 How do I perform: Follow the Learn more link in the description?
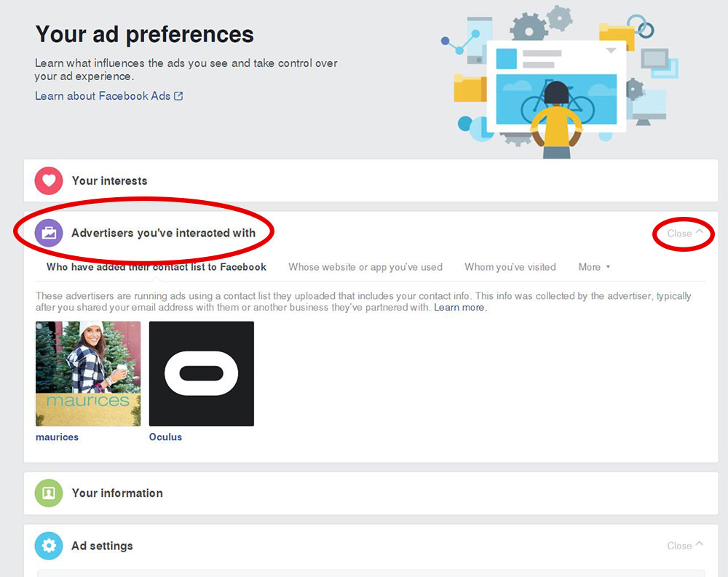[x=459, y=307]
